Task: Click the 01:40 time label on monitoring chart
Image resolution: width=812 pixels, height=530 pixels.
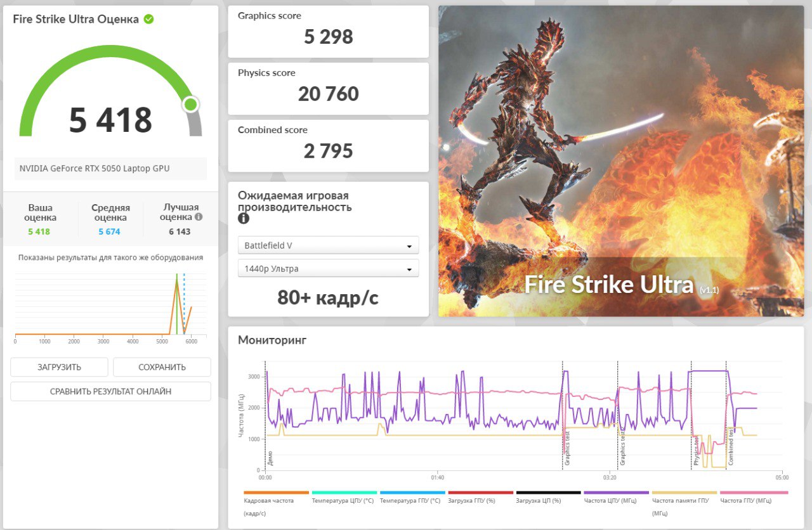Action: pyautogui.click(x=437, y=477)
